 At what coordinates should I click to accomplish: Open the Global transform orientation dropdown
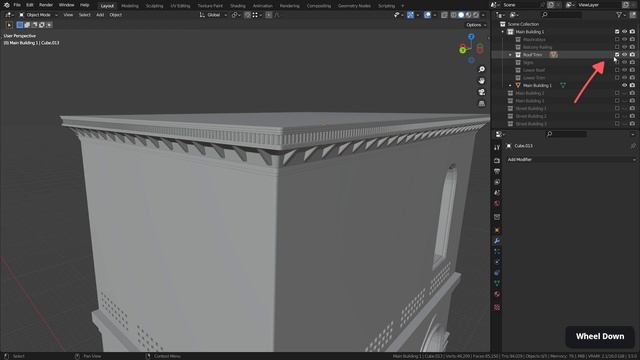tap(213, 15)
